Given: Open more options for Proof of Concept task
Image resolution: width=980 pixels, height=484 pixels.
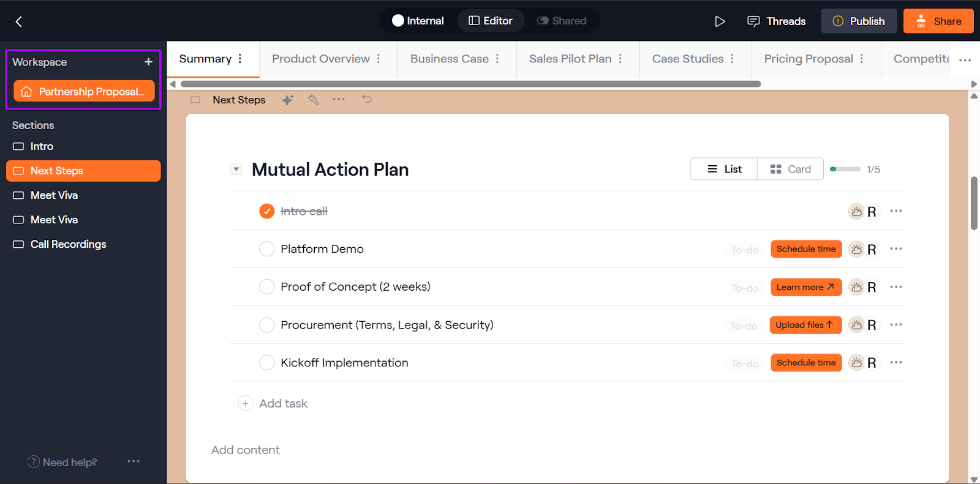Looking at the screenshot, I should [896, 287].
